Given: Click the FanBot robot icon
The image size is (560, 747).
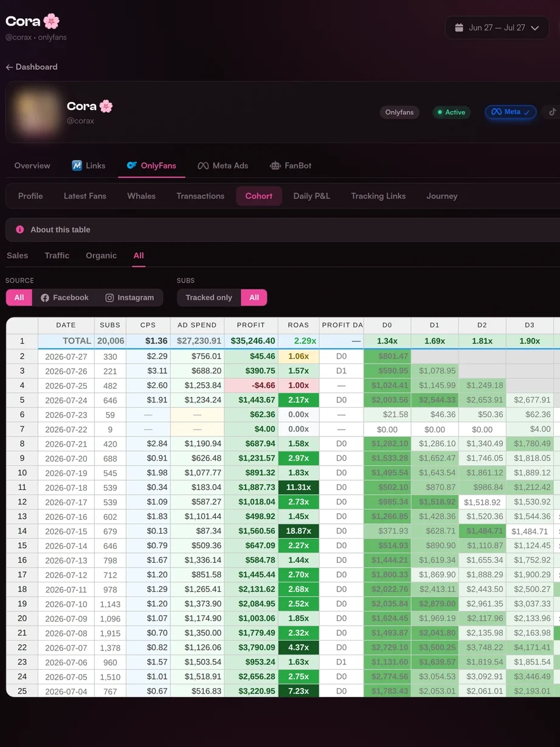Looking at the screenshot, I should point(275,165).
